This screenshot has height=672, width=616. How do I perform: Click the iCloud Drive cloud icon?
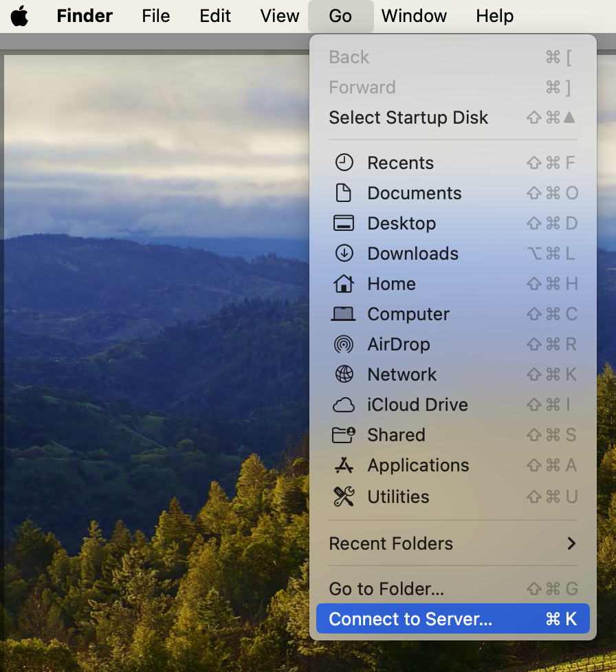pyautogui.click(x=344, y=405)
